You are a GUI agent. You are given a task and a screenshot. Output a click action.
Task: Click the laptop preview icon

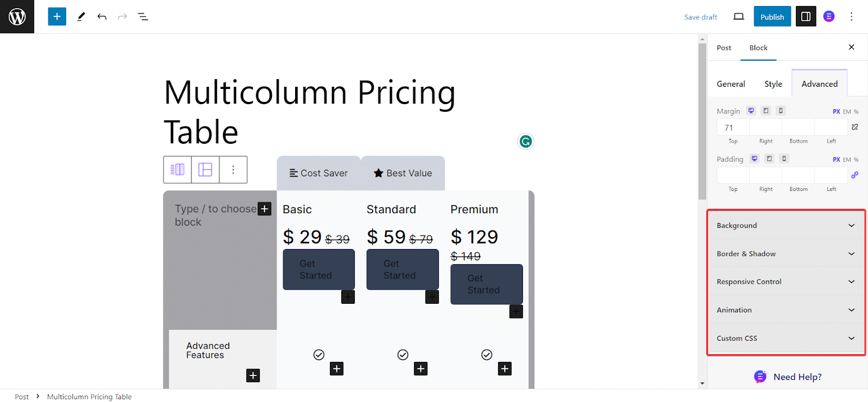[738, 17]
